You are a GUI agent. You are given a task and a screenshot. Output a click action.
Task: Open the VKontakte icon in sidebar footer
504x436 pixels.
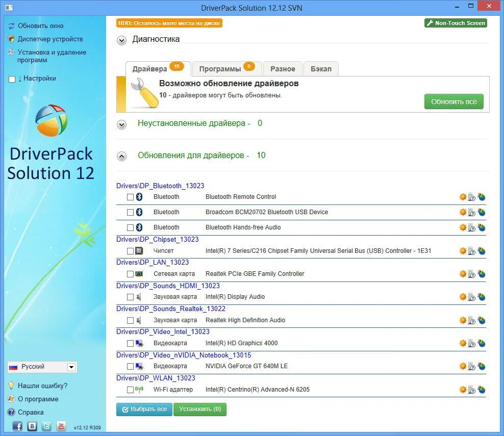[32, 426]
